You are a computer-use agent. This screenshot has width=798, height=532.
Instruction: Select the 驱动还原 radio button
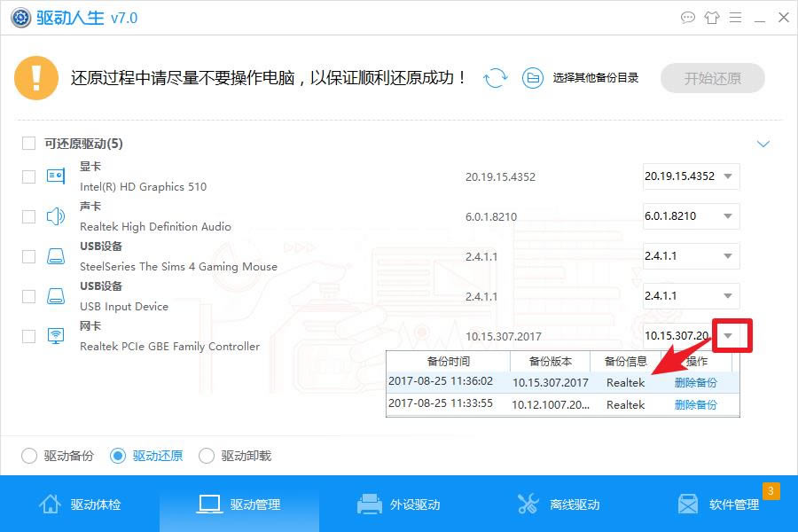[x=118, y=456]
